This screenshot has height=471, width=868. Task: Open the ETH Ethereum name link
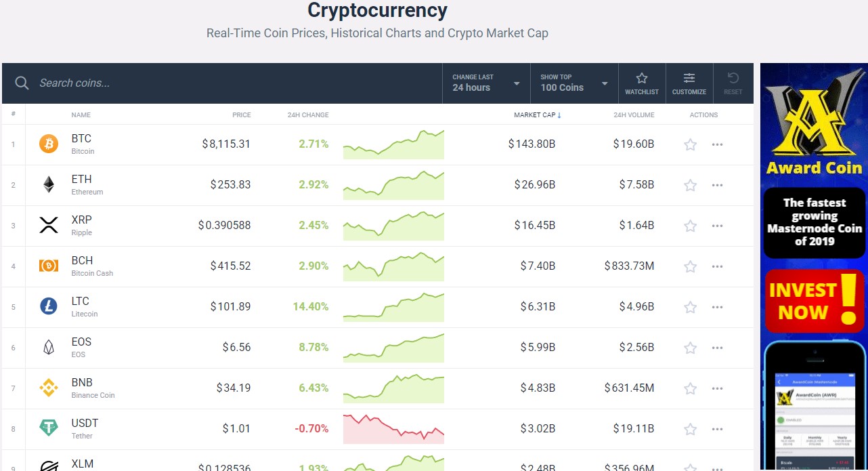87,184
